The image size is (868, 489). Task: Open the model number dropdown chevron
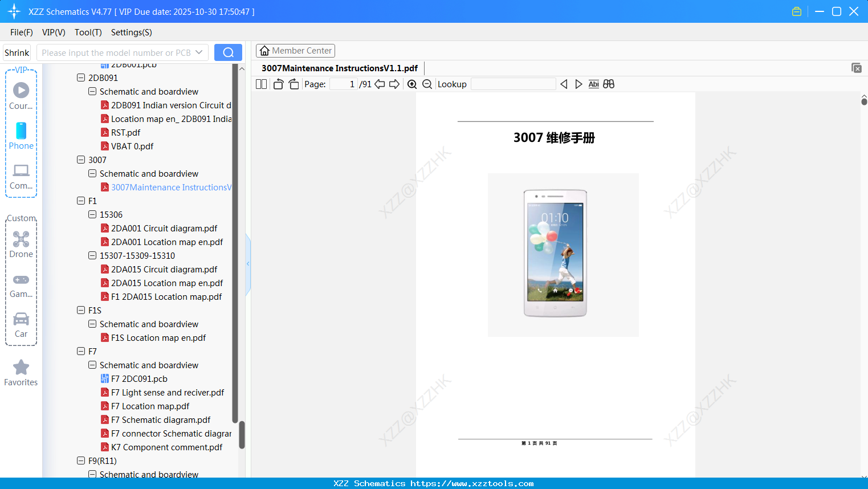coord(199,52)
